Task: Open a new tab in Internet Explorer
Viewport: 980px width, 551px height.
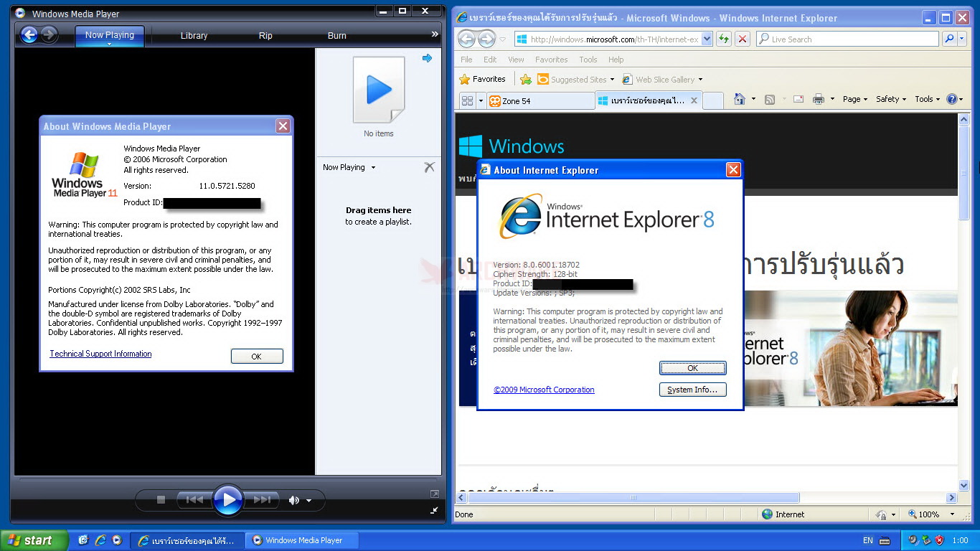Action: pos(712,101)
